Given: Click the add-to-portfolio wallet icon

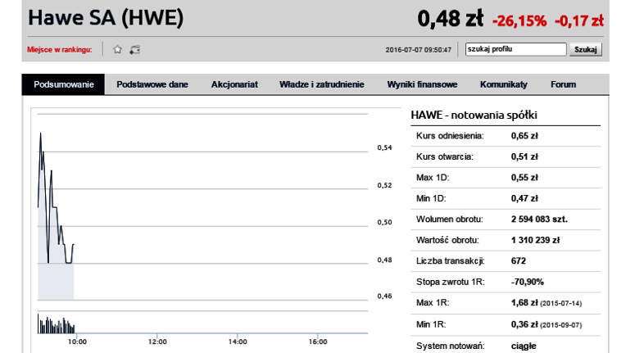Looking at the screenshot, I should tap(134, 50).
